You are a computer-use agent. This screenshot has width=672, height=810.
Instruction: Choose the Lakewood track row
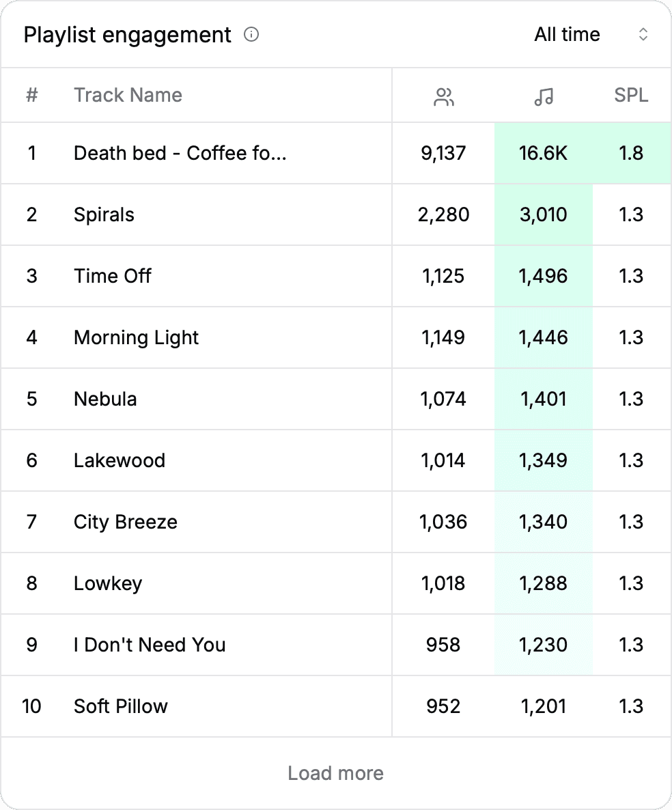point(120,460)
